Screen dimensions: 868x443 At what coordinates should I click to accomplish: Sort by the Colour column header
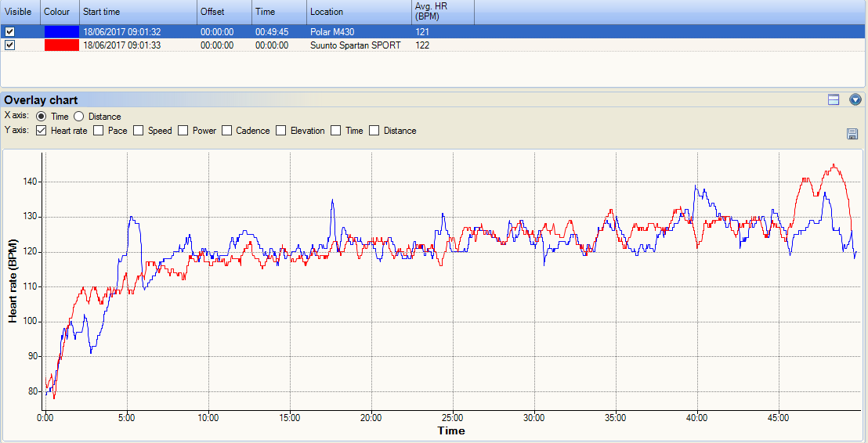(x=60, y=13)
